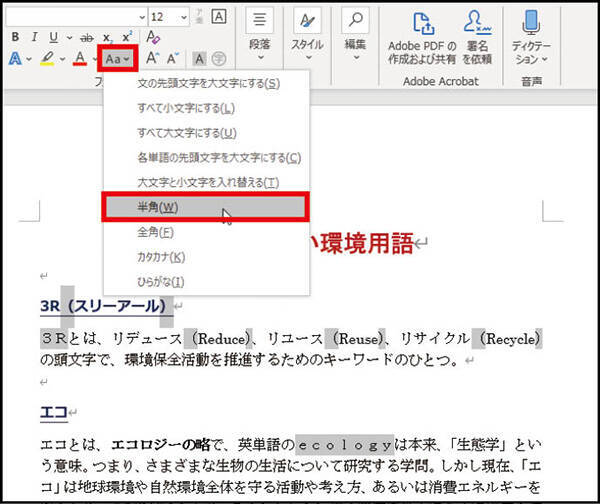Click the enlarge font size icon

click(x=153, y=59)
